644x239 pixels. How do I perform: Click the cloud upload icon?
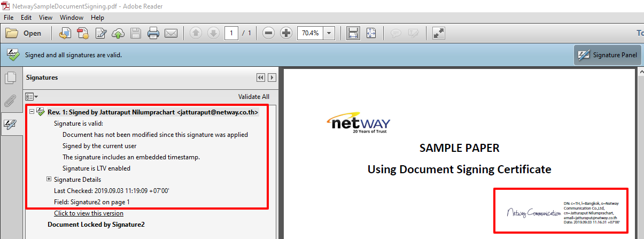pyautogui.click(x=118, y=33)
